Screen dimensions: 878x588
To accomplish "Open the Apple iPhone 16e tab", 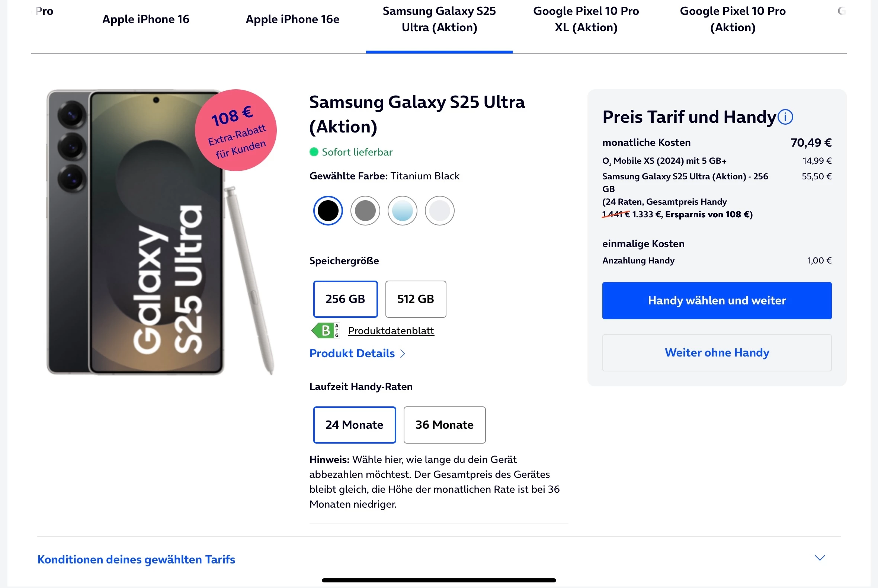I will (x=292, y=19).
